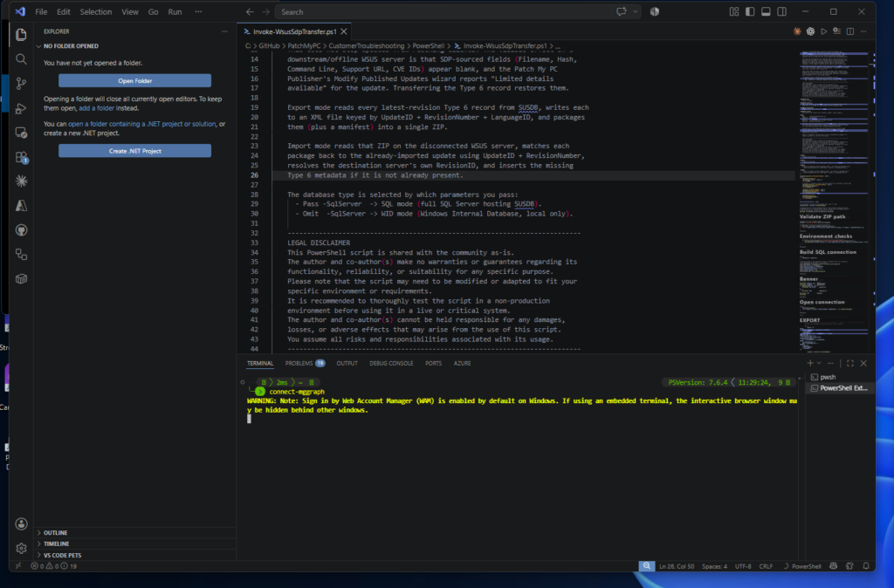Screen dimensions: 894x588
Task: Navigate back with the left arrow
Action: [250, 12]
